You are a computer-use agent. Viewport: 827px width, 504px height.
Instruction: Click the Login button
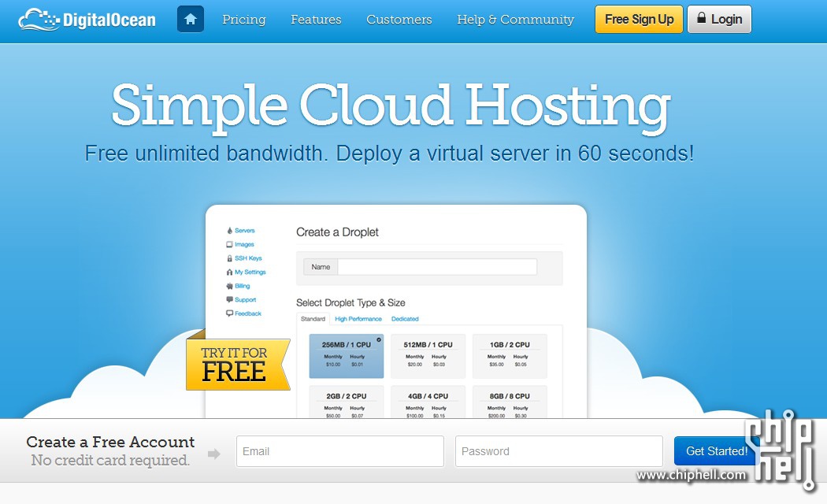tap(719, 20)
